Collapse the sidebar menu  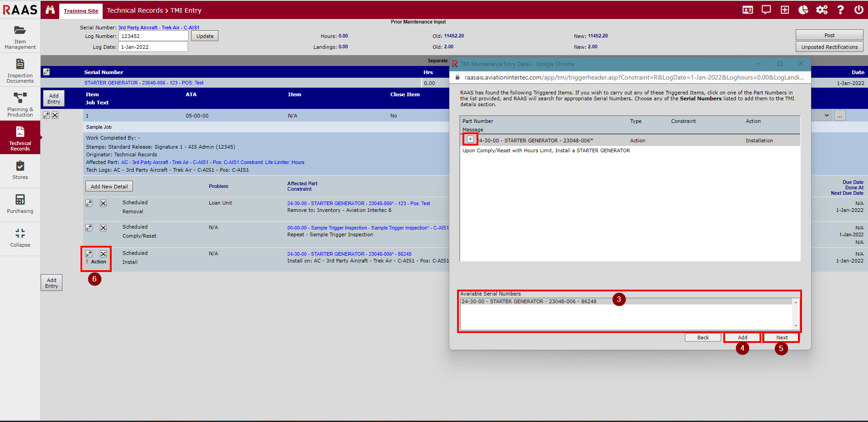pos(20,239)
